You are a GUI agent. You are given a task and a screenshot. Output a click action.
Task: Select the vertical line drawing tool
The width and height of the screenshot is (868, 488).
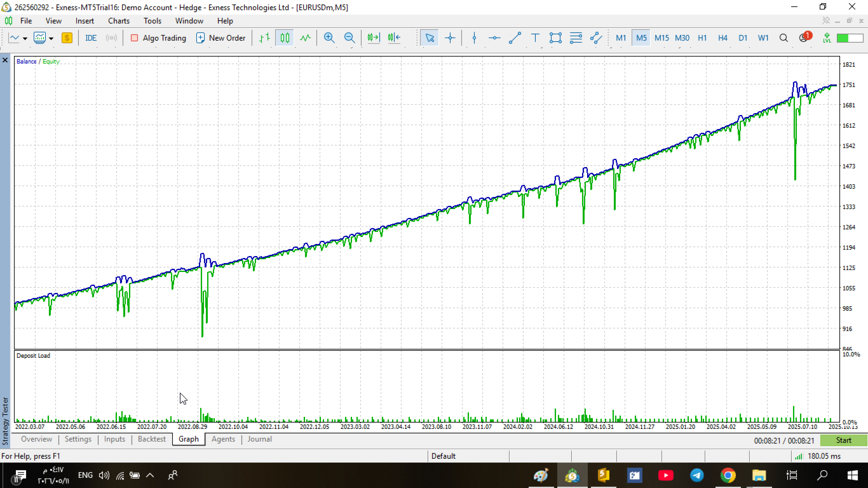(474, 37)
